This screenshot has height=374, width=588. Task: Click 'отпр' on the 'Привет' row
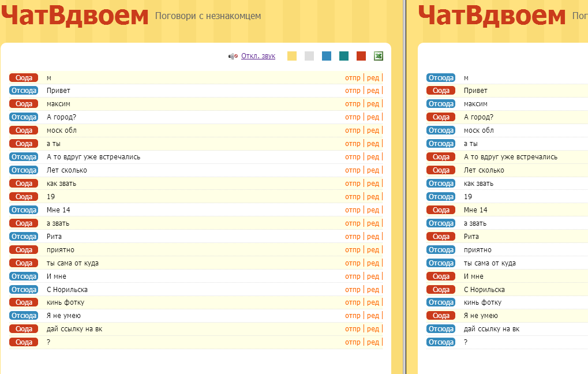(x=353, y=91)
